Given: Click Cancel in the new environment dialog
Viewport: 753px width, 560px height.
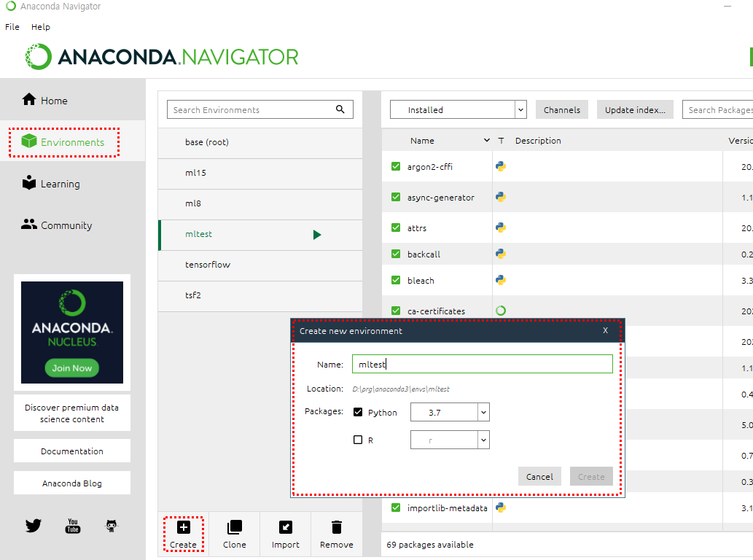Looking at the screenshot, I should point(539,476).
